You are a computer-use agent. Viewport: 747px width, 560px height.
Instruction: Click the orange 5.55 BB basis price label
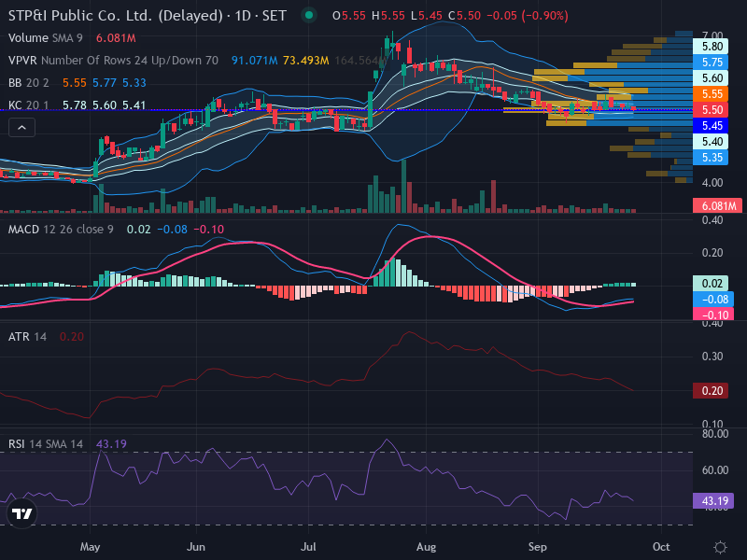click(x=711, y=94)
